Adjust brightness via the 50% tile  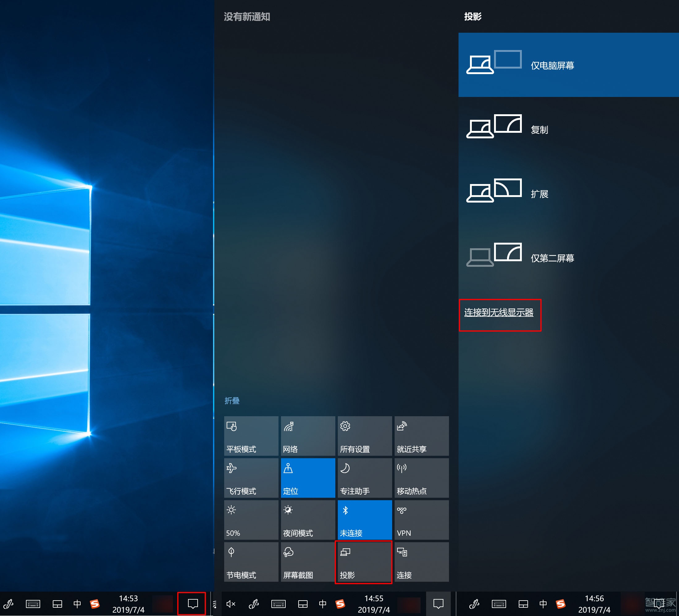tap(251, 520)
